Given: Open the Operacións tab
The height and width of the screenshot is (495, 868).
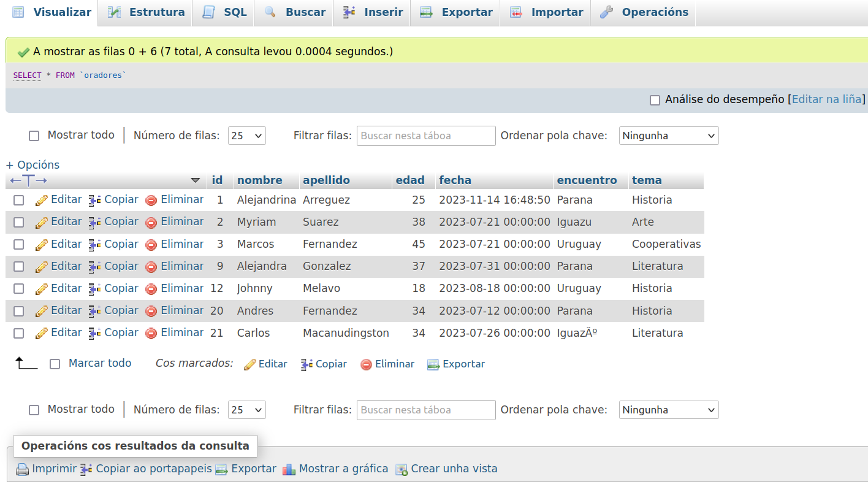Looking at the screenshot, I should pos(644,12).
